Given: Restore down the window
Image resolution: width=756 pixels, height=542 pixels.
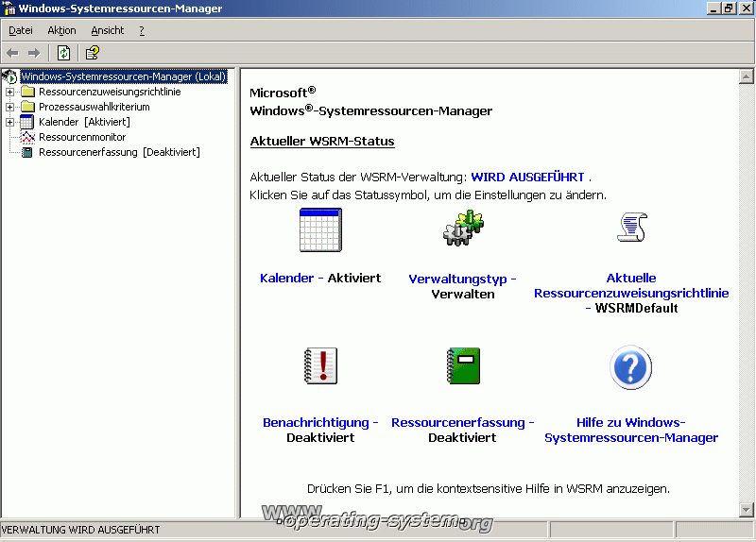Looking at the screenshot, I should [729, 8].
